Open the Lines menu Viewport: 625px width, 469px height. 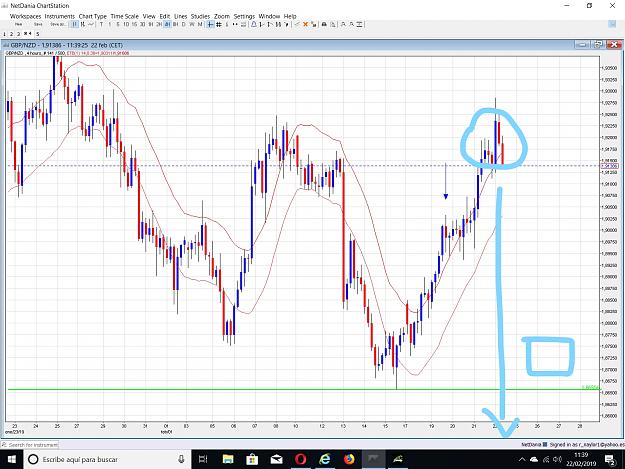click(181, 16)
